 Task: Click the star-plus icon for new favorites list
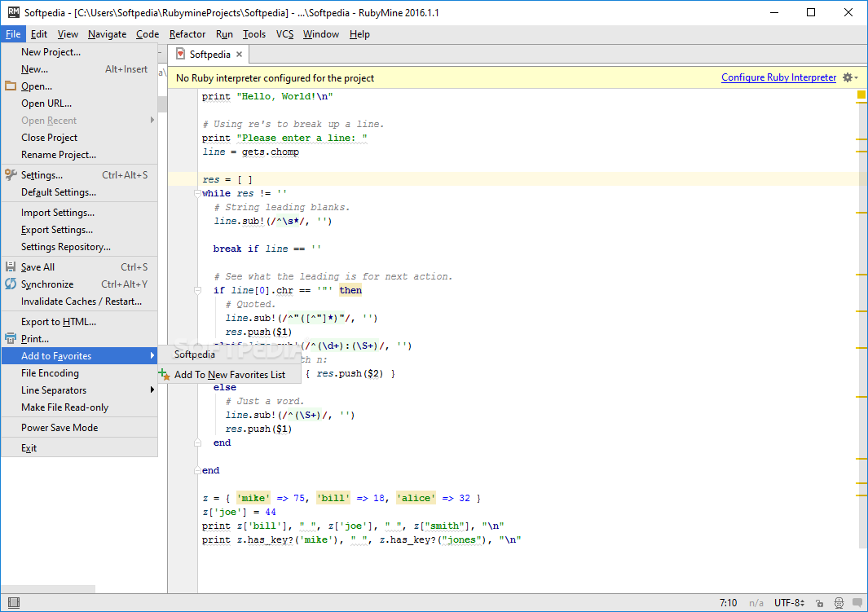(x=165, y=375)
